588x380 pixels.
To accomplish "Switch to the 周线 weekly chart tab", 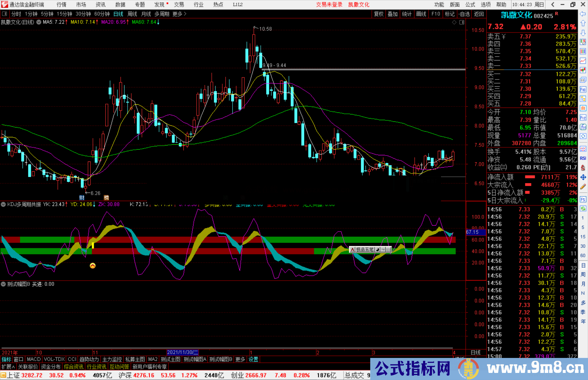I will pyautogui.click(x=132, y=14).
